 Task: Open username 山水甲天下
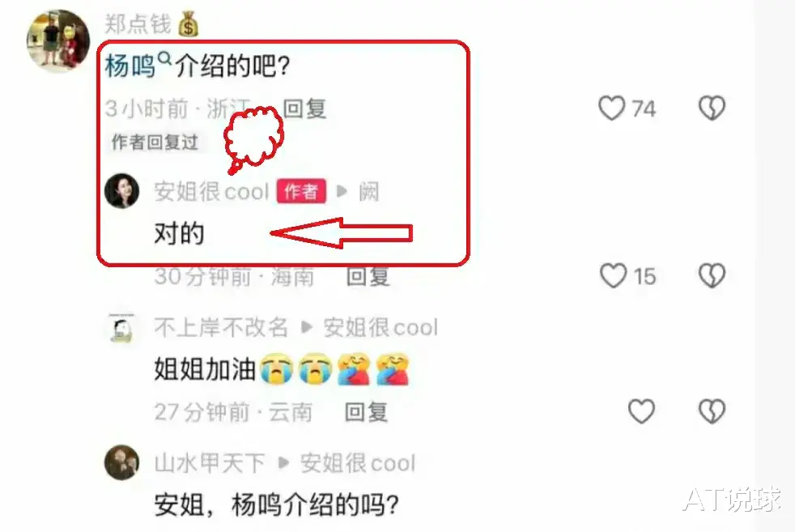(x=210, y=463)
